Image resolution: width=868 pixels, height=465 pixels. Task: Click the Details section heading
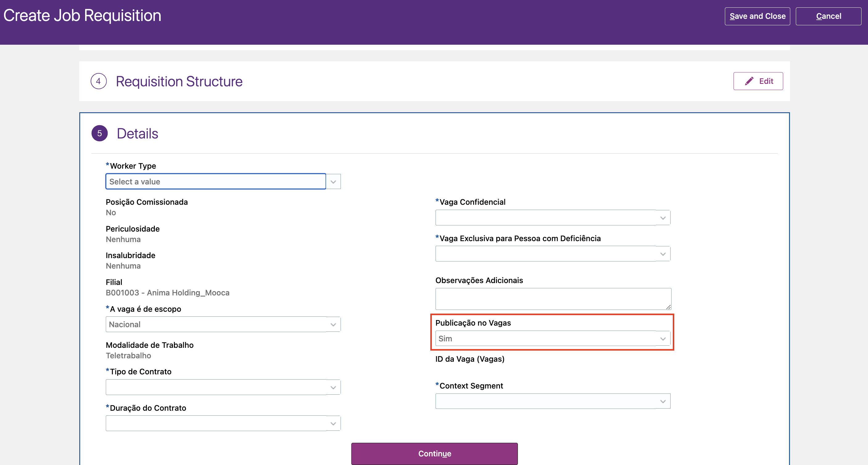pos(137,134)
